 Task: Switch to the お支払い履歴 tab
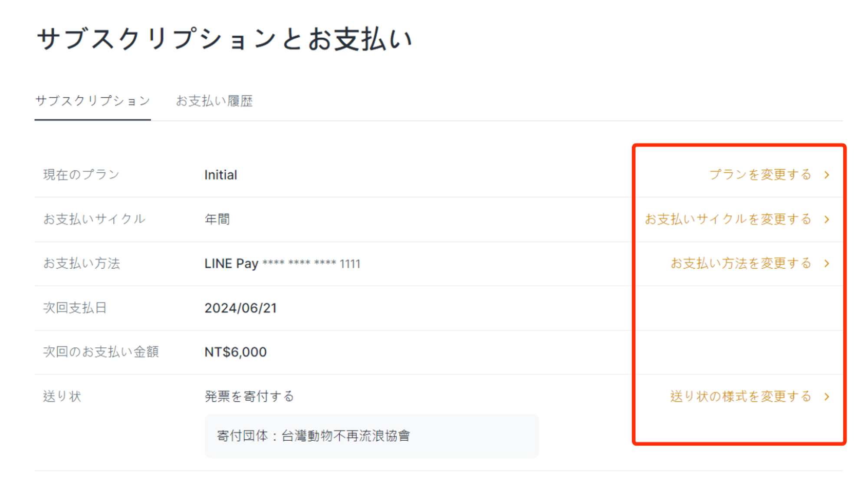tap(214, 101)
